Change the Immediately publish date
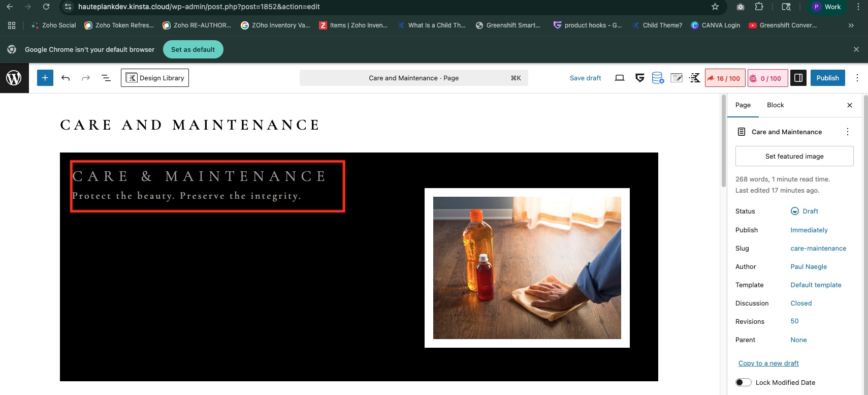The height and width of the screenshot is (395, 868). (x=809, y=230)
